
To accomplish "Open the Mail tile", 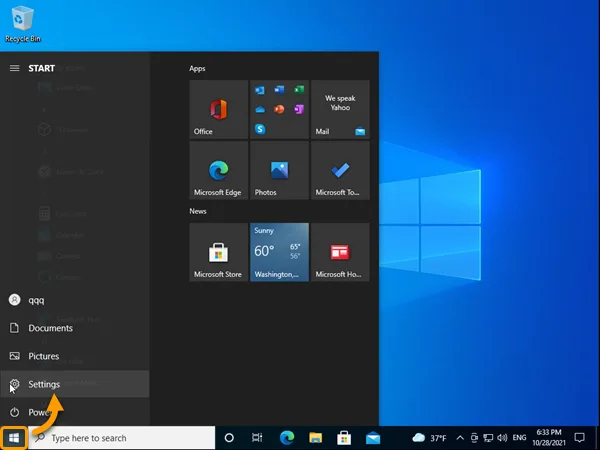I will coord(340,109).
